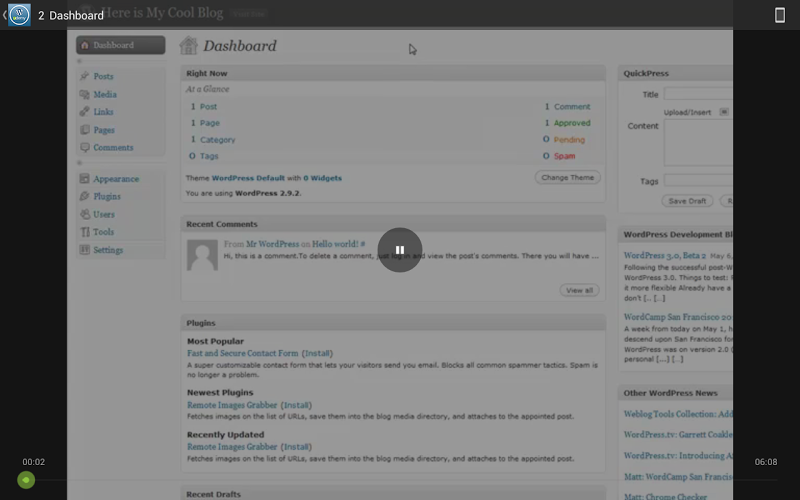Pause the video with the center button
800x500 pixels.
coord(399,249)
